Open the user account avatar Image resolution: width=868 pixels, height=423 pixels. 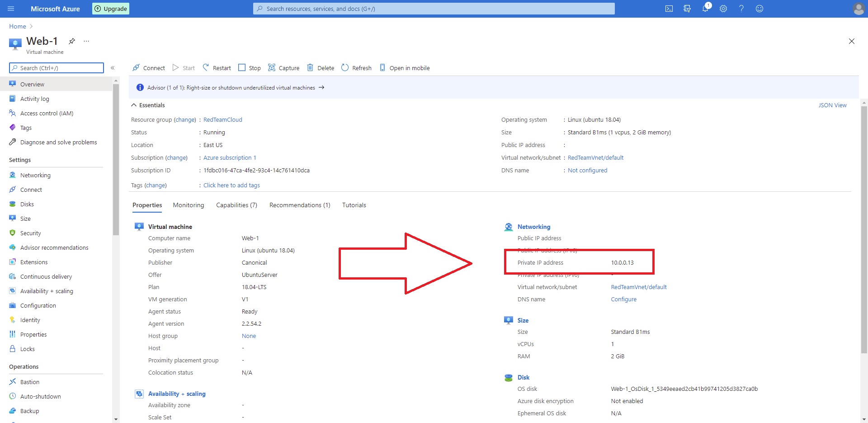pos(859,9)
